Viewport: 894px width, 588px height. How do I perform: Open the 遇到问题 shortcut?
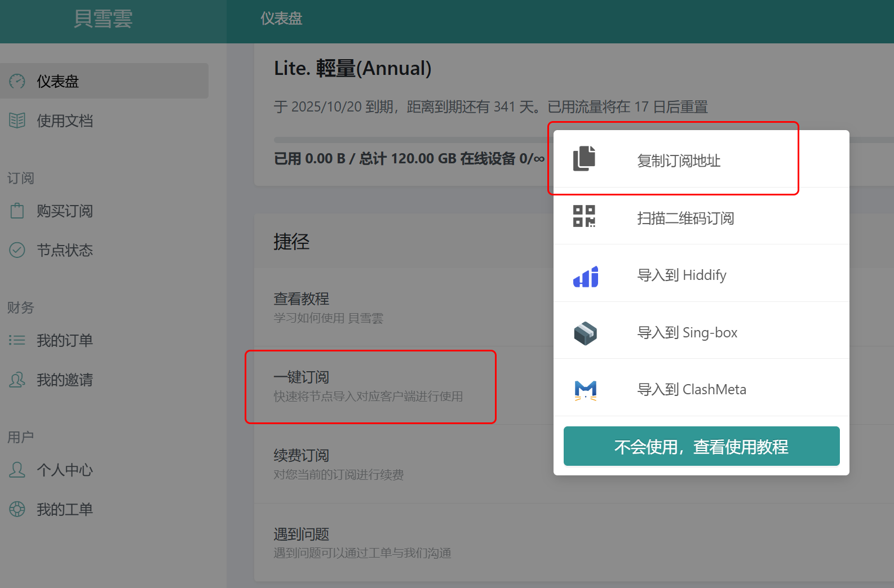coord(574,542)
